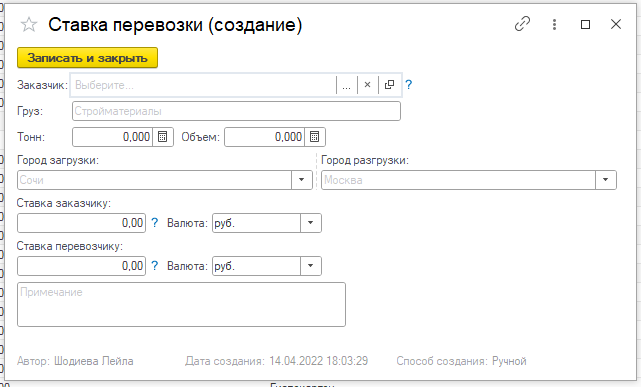641x387 pixels.
Task: Open Заказчик selection list via ellipsis button
Action: click(346, 85)
